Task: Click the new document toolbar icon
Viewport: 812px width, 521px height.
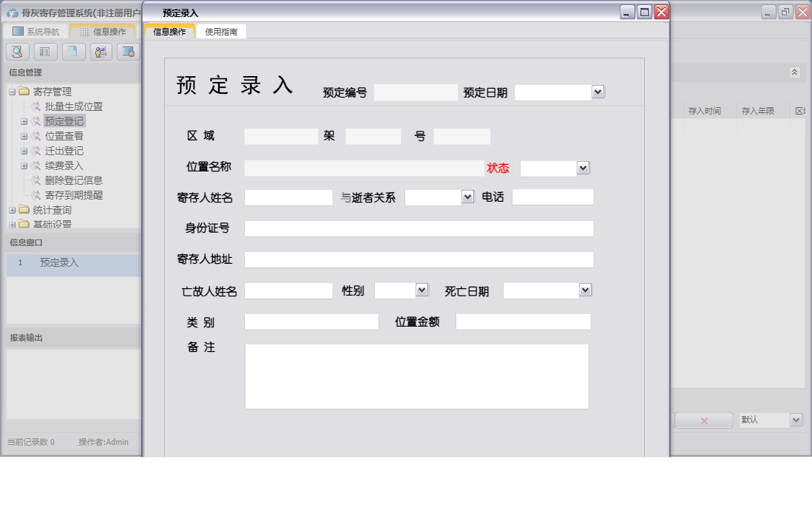Action: (x=72, y=51)
